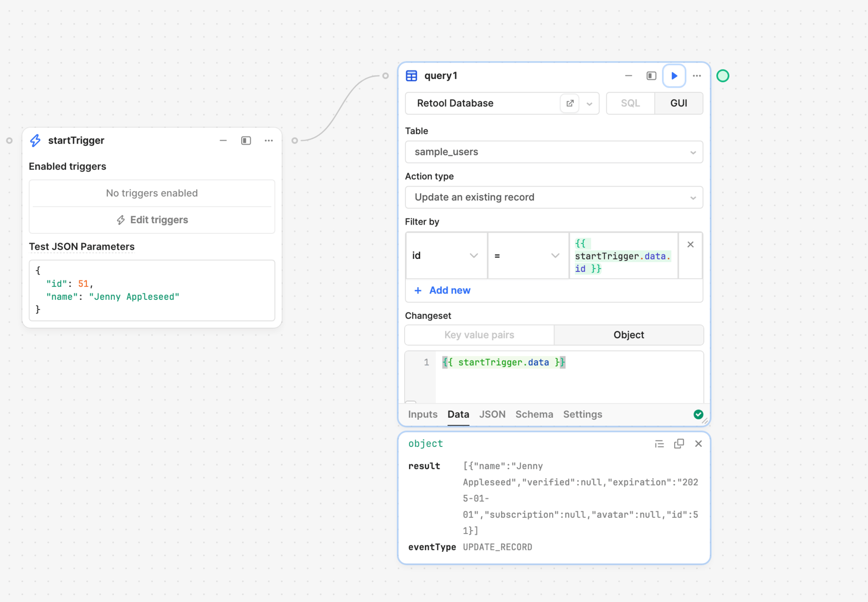Image resolution: width=868 pixels, height=602 pixels.
Task: Click Edit triggers button
Action: point(152,220)
